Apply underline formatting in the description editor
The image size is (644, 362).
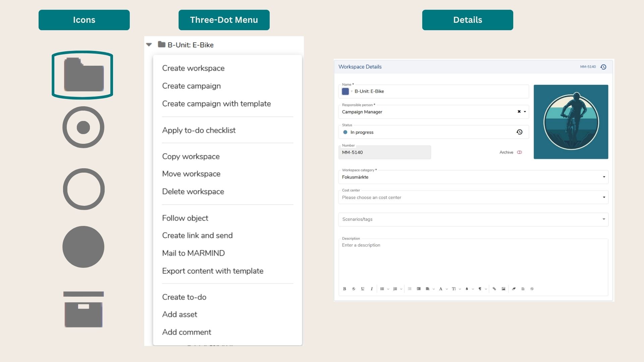pos(363,289)
